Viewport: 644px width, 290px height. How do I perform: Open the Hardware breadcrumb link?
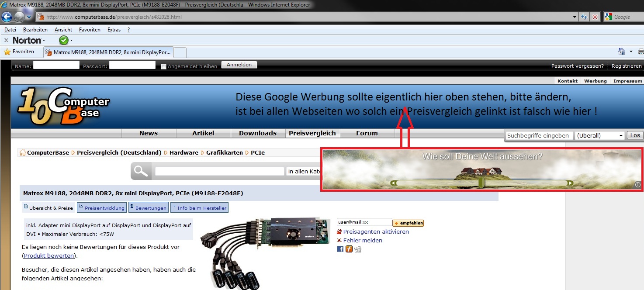coord(184,152)
